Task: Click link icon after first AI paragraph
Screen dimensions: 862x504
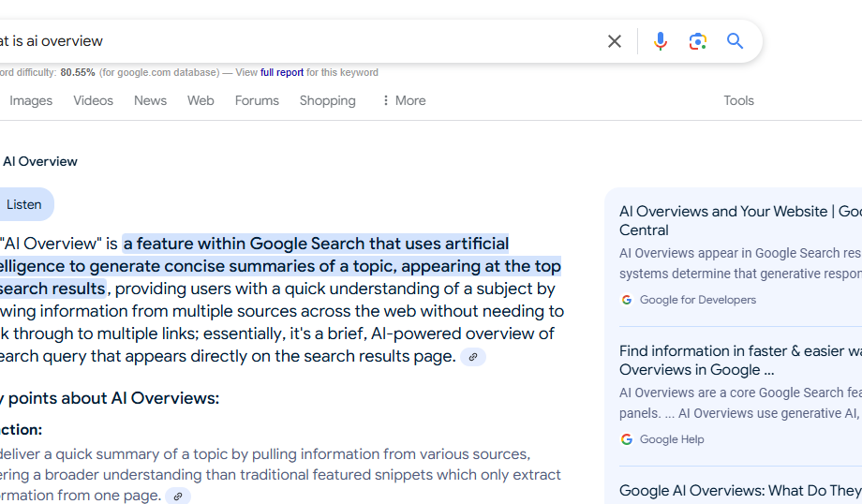Action: click(x=473, y=357)
